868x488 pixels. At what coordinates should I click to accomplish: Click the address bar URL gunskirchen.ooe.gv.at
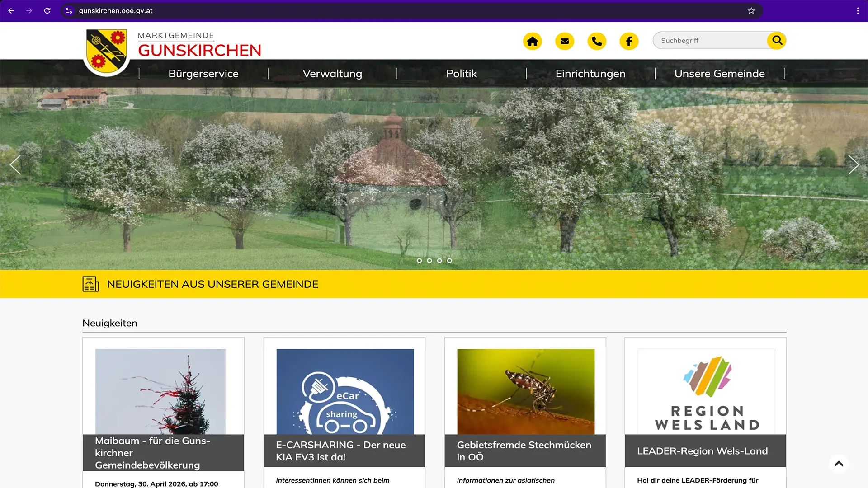pyautogui.click(x=116, y=11)
